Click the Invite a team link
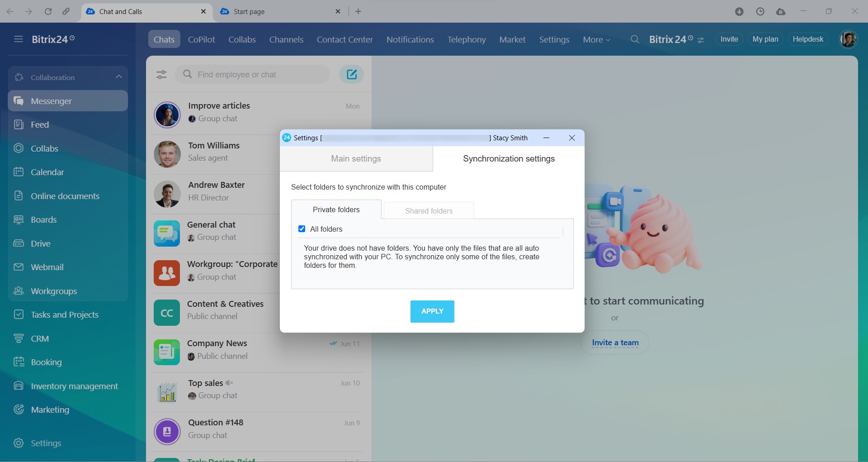 (x=615, y=343)
